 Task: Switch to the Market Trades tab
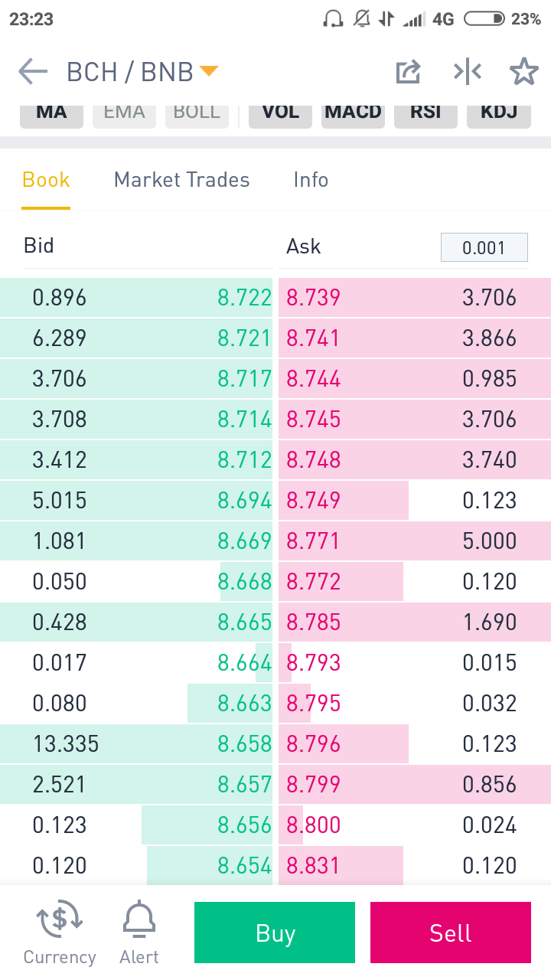click(182, 180)
